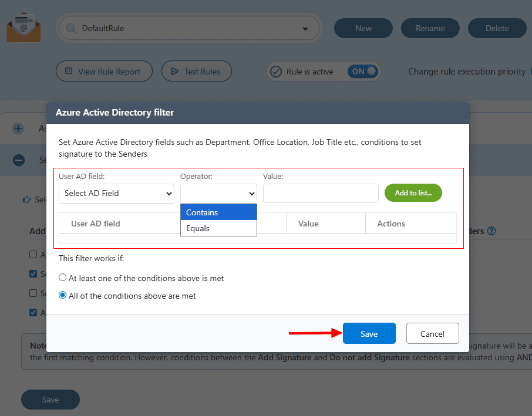
Task: Click the Add to list button
Action: pyautogui.click(x=413, y=193)
